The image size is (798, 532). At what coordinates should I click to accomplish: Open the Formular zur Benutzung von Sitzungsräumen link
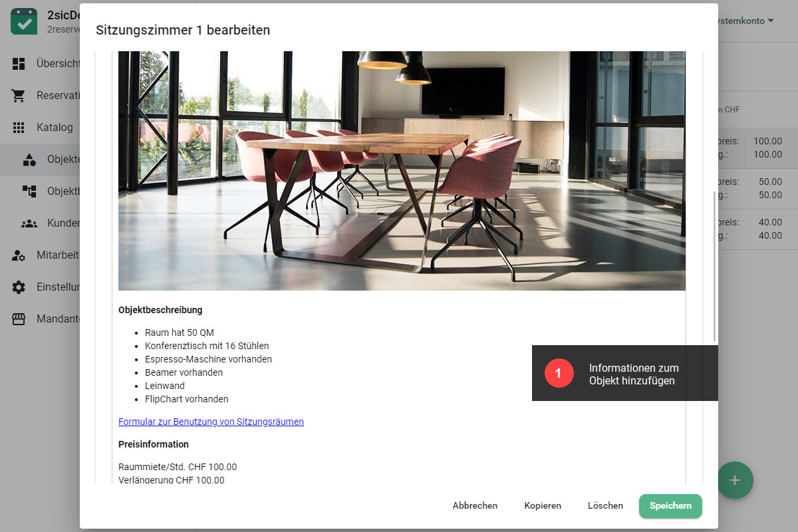click(x=211, y=422)
